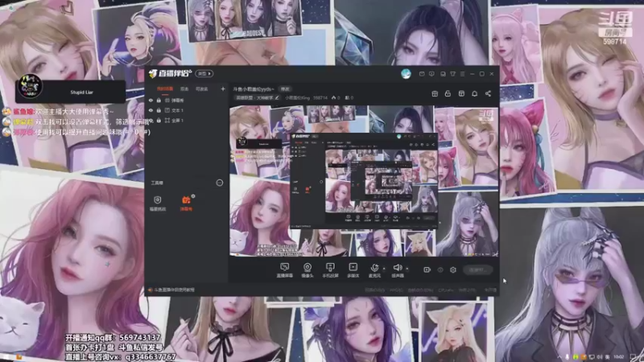Switch to the third scene tab

tap(202, 88)
